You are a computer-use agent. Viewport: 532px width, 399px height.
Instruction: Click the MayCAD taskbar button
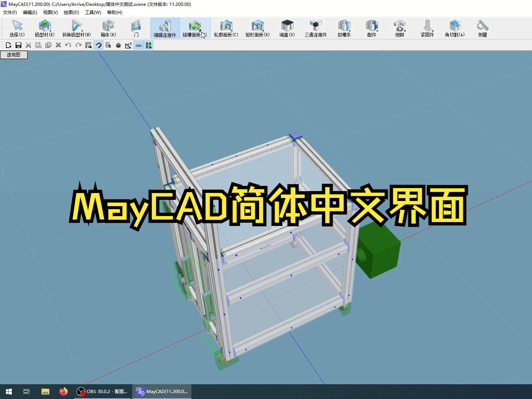tap(162, 391)
